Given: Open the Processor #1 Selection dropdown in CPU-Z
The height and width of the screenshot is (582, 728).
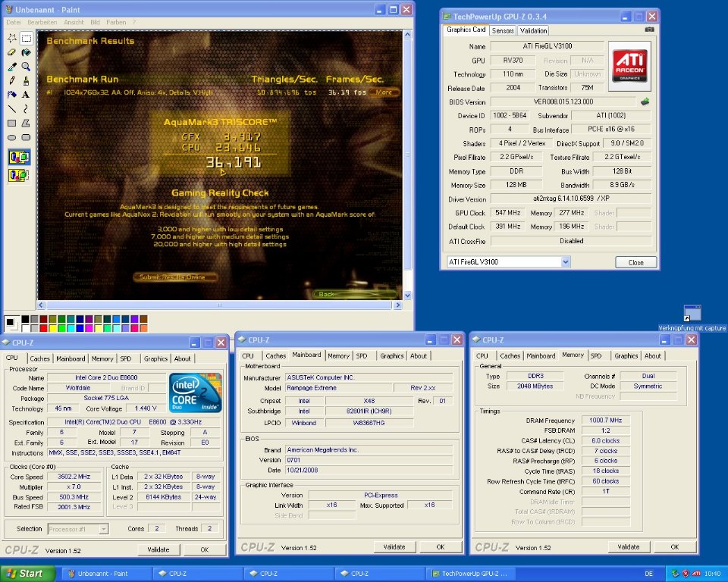Looking at the screenshot, I should coord(104,529).
